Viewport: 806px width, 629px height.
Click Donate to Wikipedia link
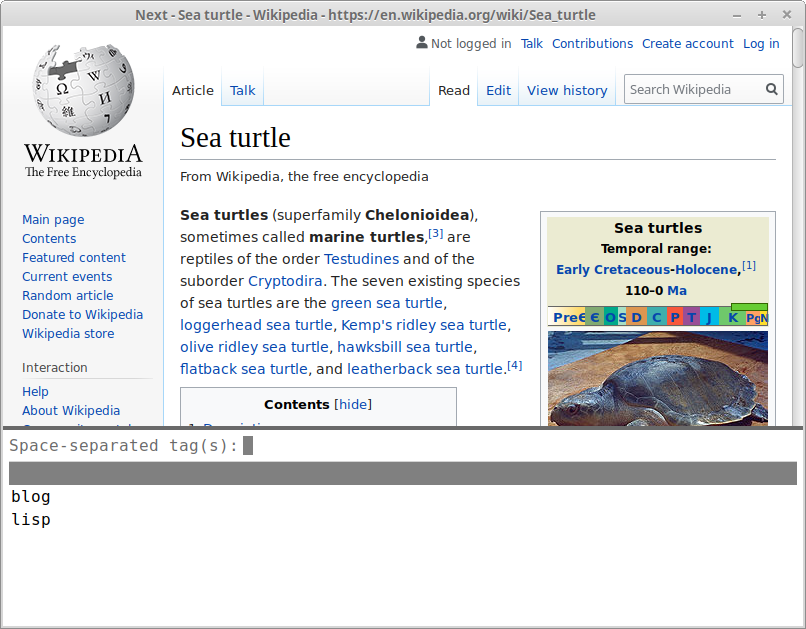coord(82,314)
